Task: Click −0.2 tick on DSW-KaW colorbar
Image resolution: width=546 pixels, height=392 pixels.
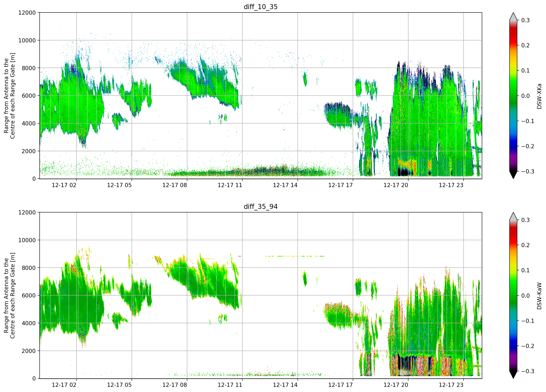Action: (528, 346)
